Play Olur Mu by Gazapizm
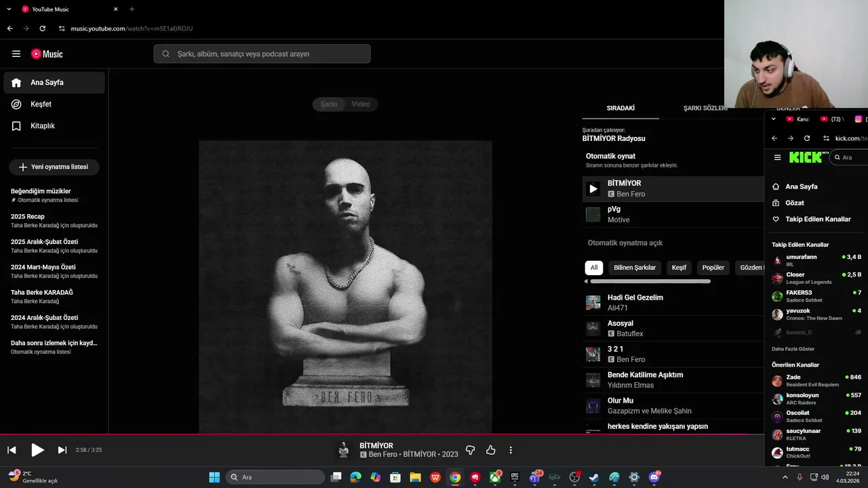 click(x=673, y=406)
